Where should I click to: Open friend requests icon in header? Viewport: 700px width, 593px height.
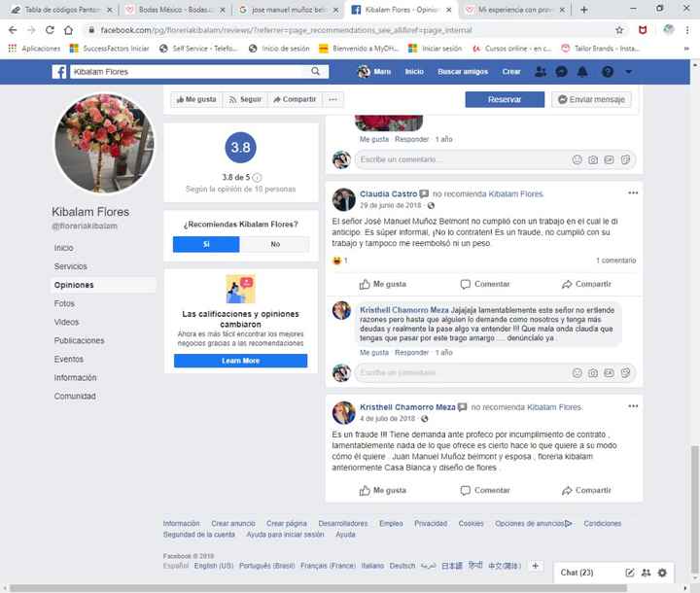(541, 71)
